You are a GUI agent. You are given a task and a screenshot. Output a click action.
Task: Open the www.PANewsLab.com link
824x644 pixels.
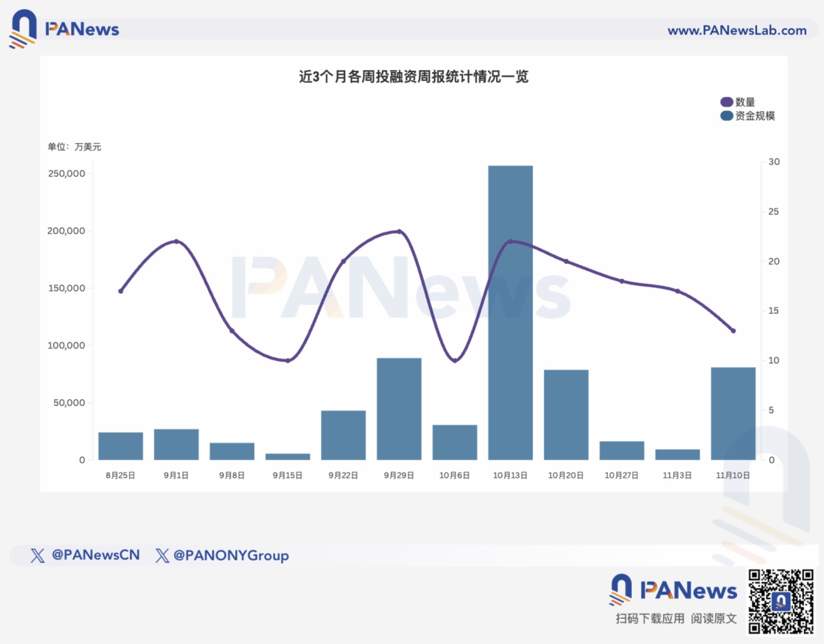[736, 30]
